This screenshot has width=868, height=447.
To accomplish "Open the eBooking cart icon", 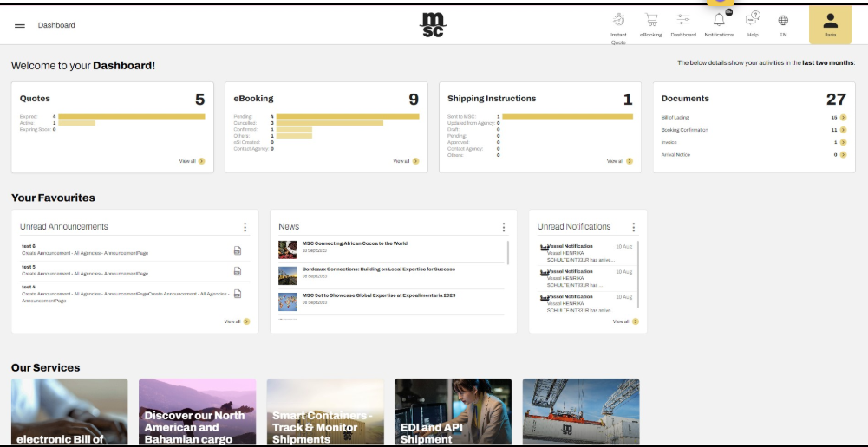I will click(x=651, y=20).
